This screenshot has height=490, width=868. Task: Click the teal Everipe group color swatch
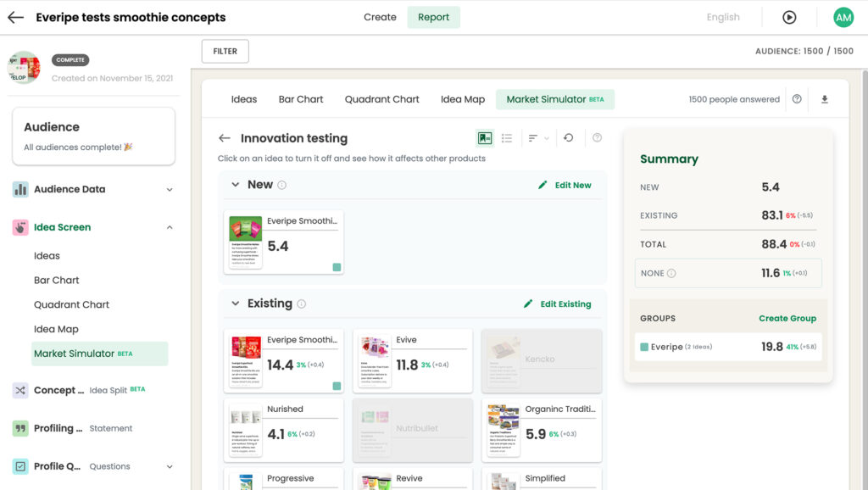644,347
